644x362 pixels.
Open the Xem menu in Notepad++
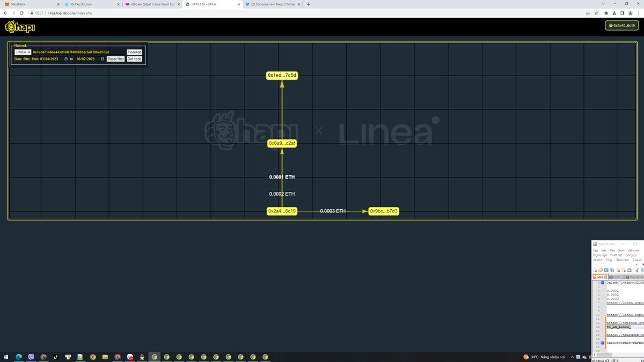tap(621, 250)
